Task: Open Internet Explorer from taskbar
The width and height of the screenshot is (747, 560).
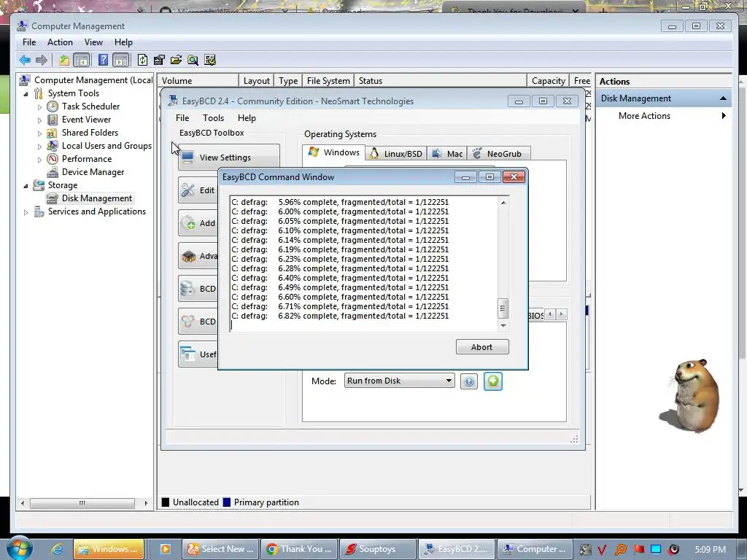Action: (x=57, y=549)
